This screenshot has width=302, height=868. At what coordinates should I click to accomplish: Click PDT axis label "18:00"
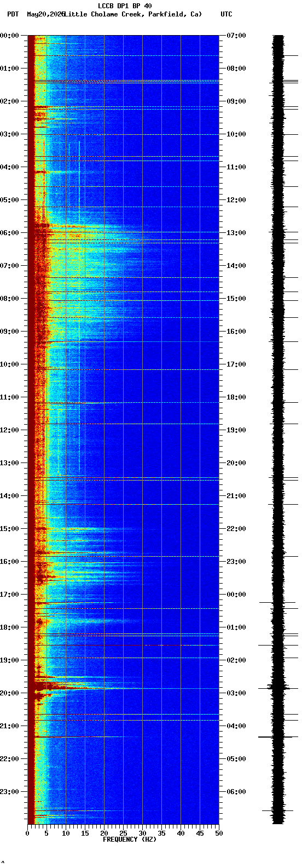tap(9, 627)
